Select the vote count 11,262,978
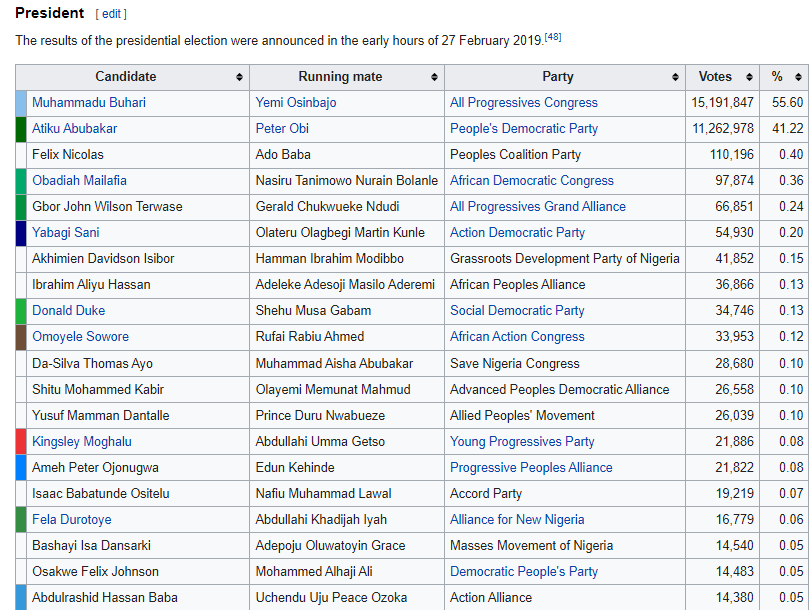 (x=722, y=129)
